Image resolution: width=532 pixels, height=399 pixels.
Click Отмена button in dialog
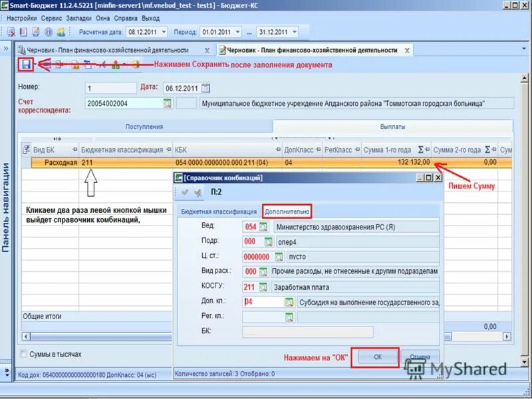click(x=420, y=357)
